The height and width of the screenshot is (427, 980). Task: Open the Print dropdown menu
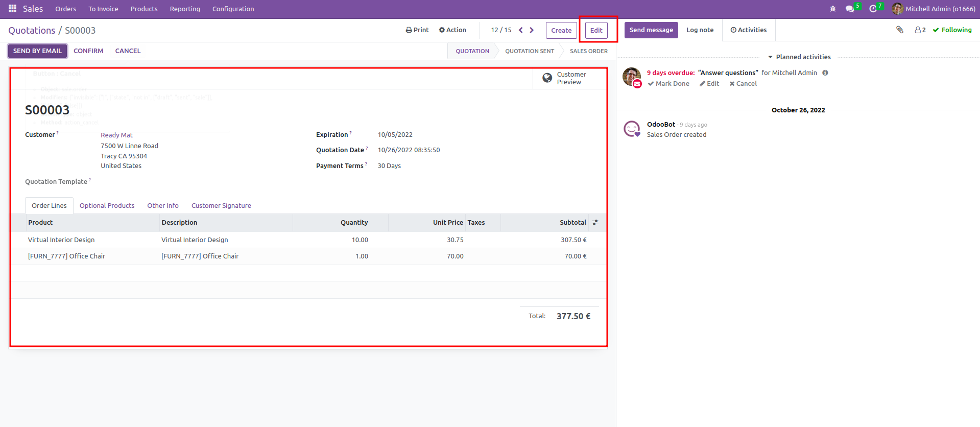point(417,30)
